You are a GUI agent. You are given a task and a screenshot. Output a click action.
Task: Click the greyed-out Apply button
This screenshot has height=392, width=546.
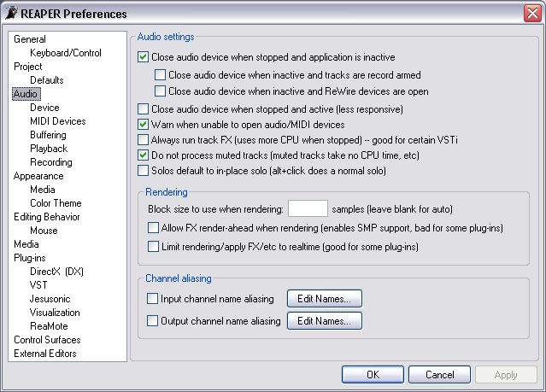pyautogui.click(x=506, y=375)
